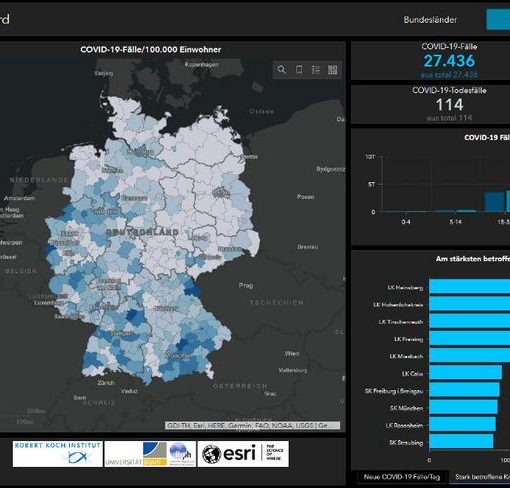
Task: Click the LK Rosenheim bar
Action: (462, 425)
